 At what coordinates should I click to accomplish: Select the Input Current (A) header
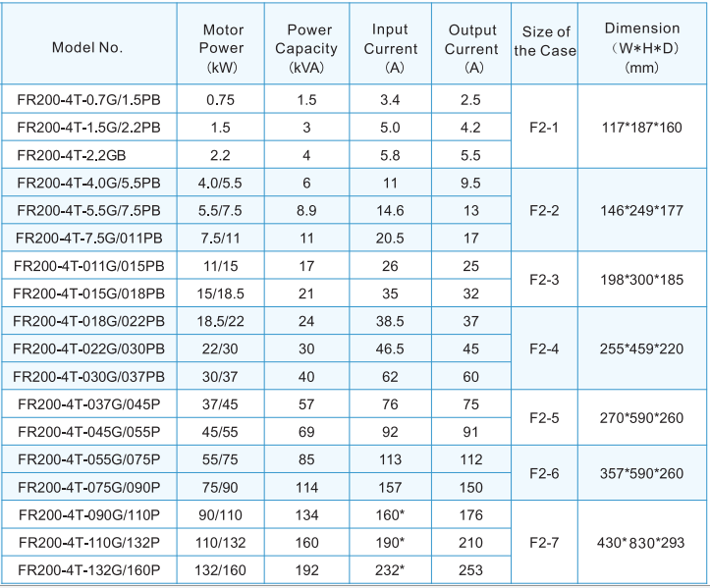pyautogui.click(x=390, y=47)
